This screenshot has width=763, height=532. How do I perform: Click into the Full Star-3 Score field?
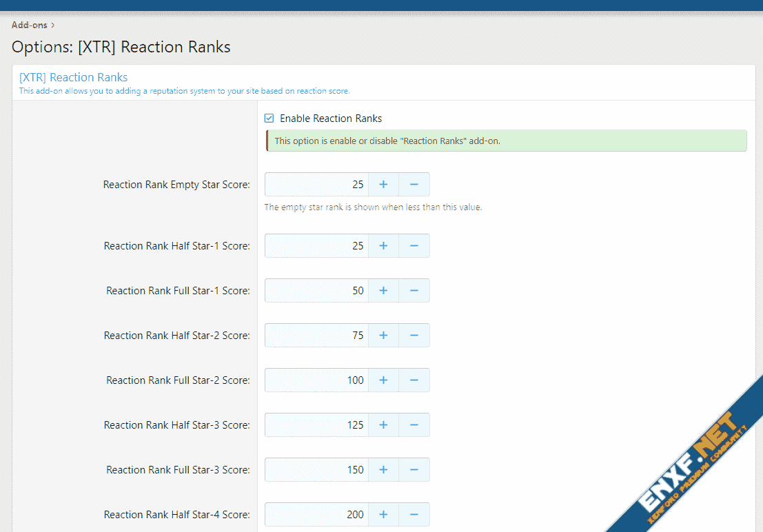pos(316,470)
